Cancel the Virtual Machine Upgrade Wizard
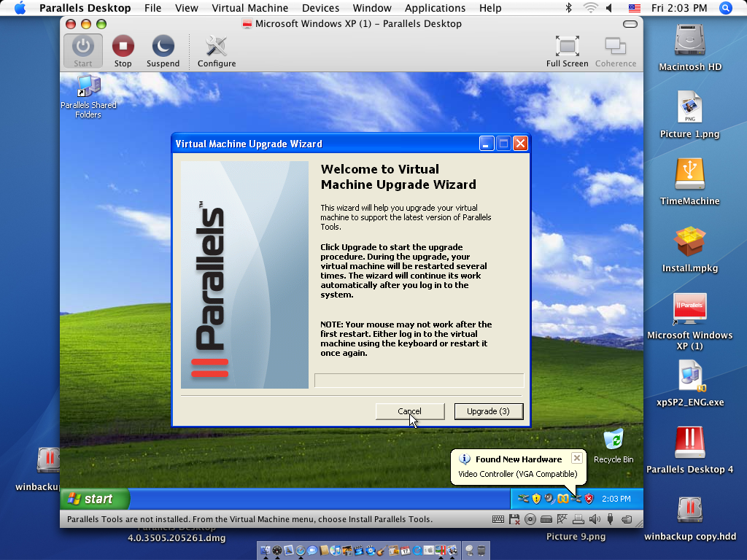 click(410, 411)
